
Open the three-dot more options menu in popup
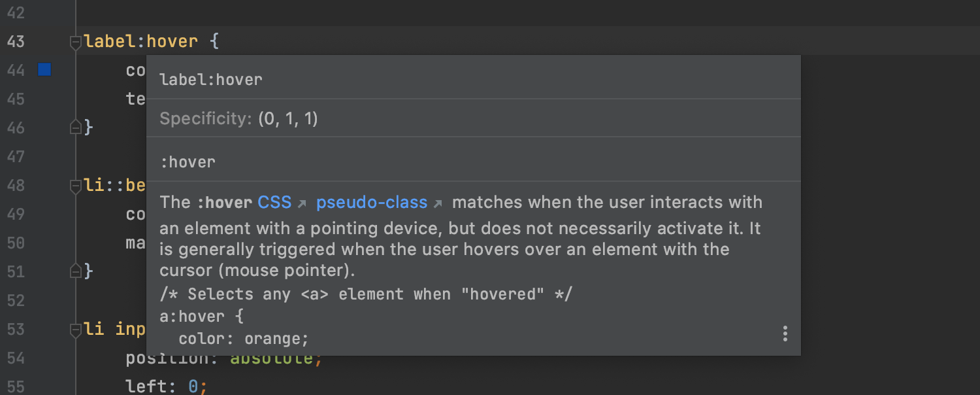(785, 334)
